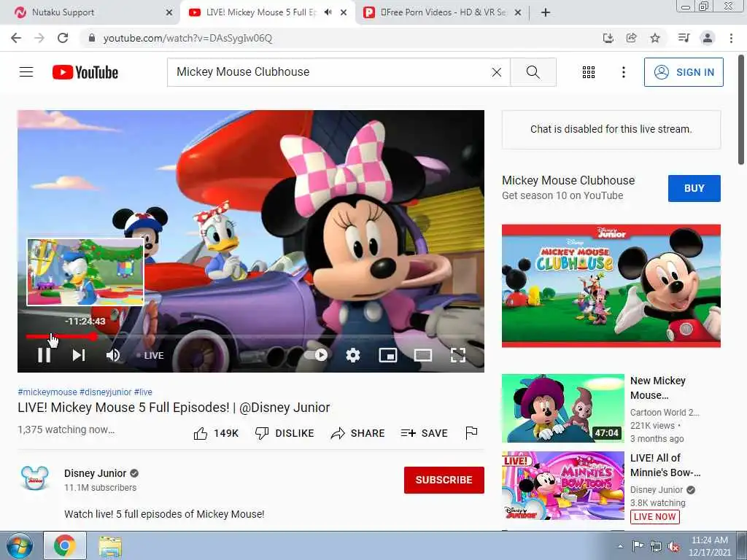This screenshot has width=747, height=560.
Task: Switch to Free Porn Videos tab
Action: [x=441, y=12]
